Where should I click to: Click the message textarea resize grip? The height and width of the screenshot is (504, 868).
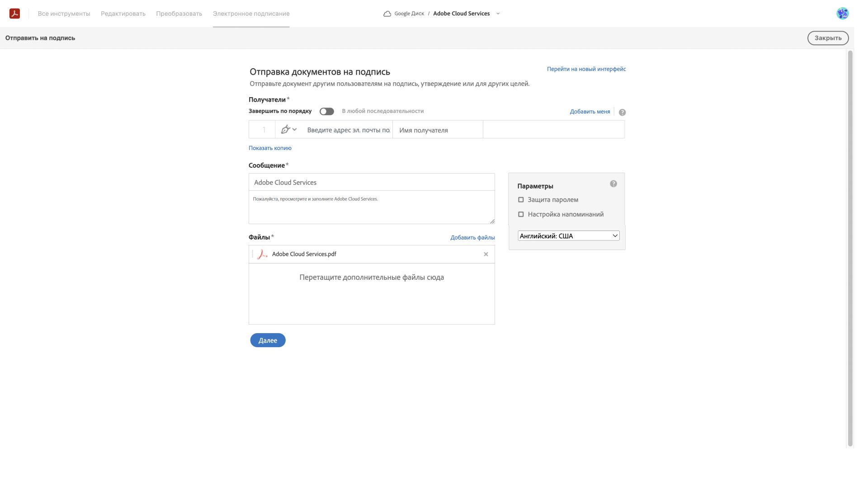[x=492, y=221]
